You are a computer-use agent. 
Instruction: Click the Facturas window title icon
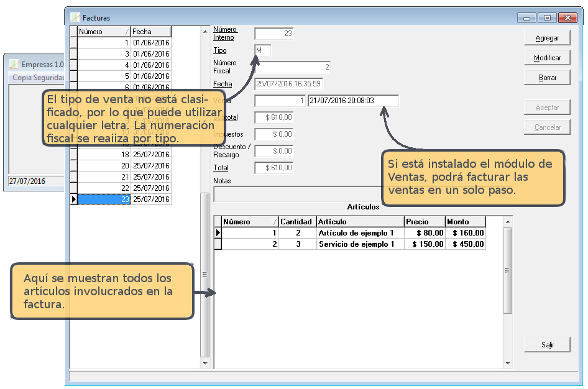75,17
